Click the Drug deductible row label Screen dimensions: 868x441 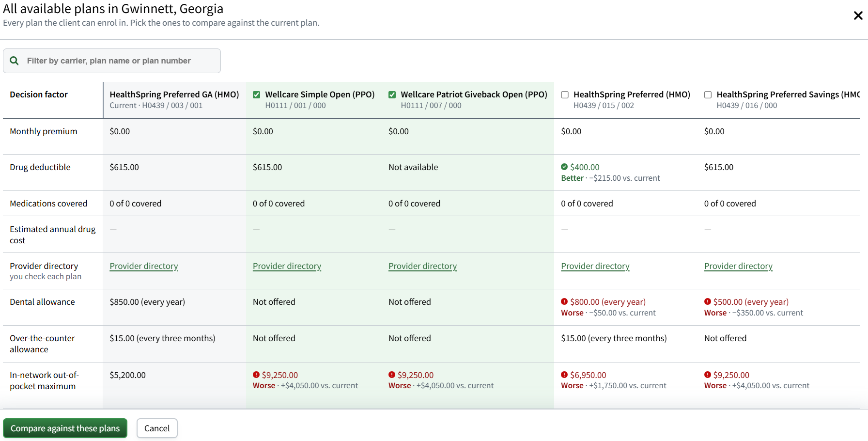click(40, 167)
